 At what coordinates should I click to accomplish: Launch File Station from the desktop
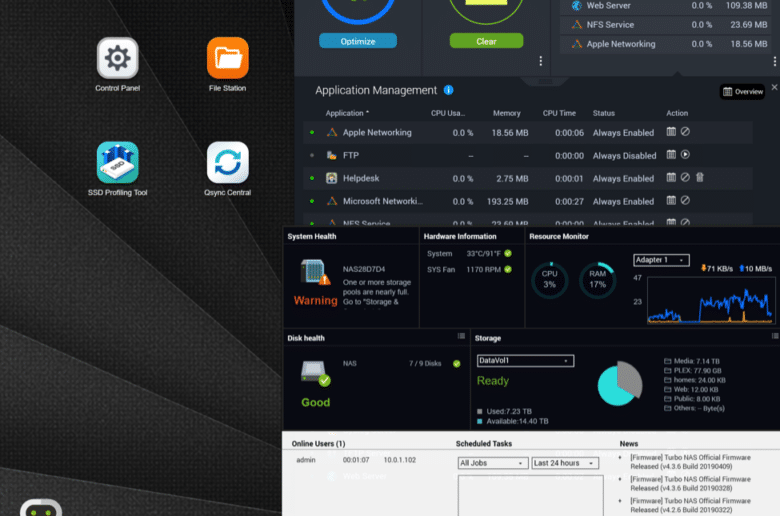tap(227, 58)
